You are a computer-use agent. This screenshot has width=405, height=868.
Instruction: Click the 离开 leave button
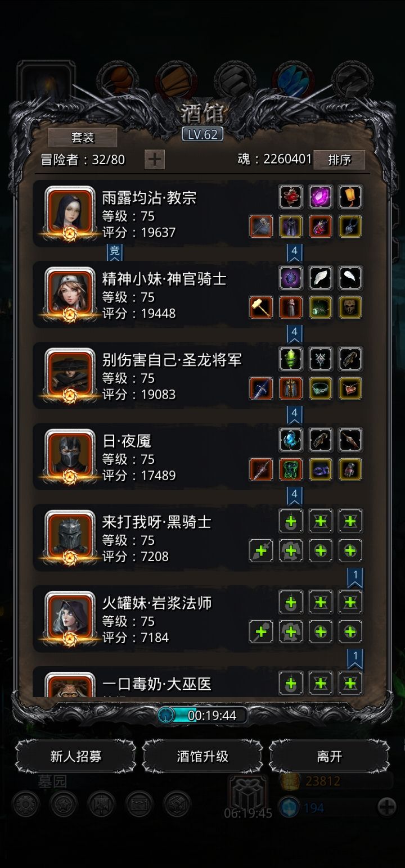pyautogui.click(x=329, y=757)
